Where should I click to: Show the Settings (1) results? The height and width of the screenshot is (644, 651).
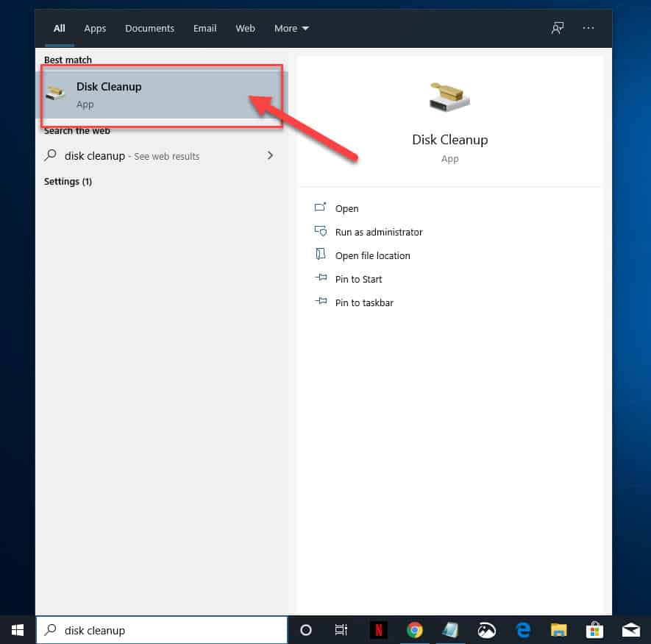click(x=68, y=182)
